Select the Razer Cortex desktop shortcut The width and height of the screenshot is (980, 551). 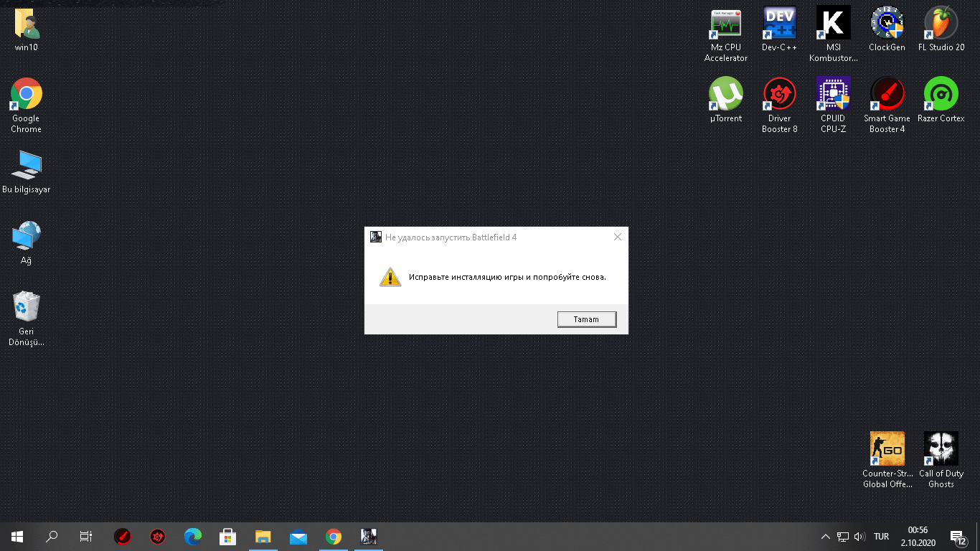pyautogui.click(x=941, y=100)
